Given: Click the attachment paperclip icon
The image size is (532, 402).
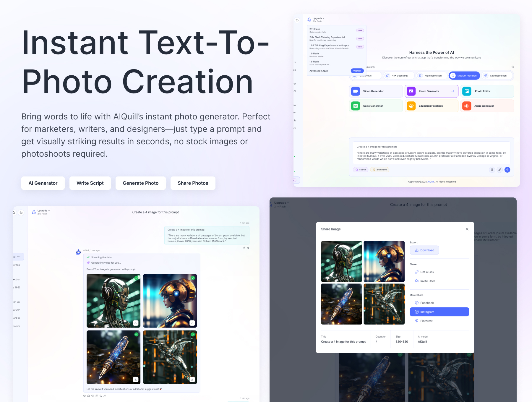Looking at the screenshot, I should (499, 170).
